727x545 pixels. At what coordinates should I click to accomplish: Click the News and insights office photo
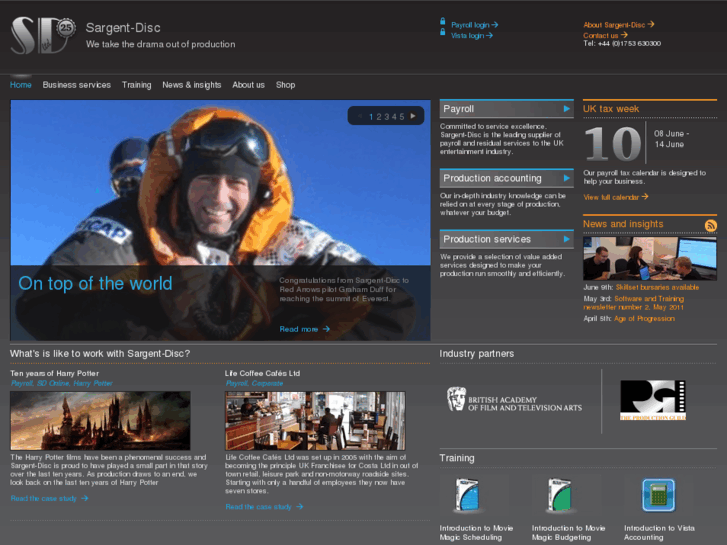click(650, 258)
